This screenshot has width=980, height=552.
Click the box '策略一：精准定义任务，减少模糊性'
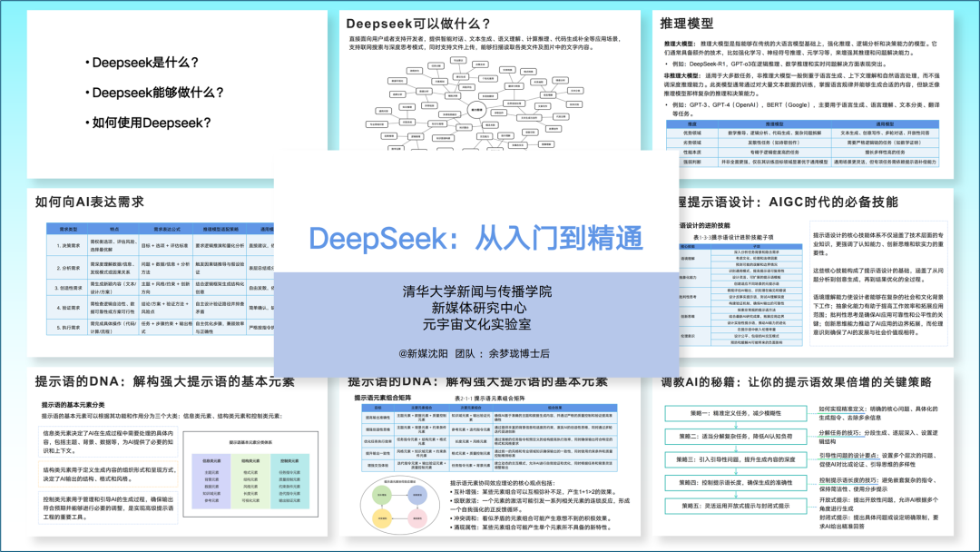(x=736, y=413)
